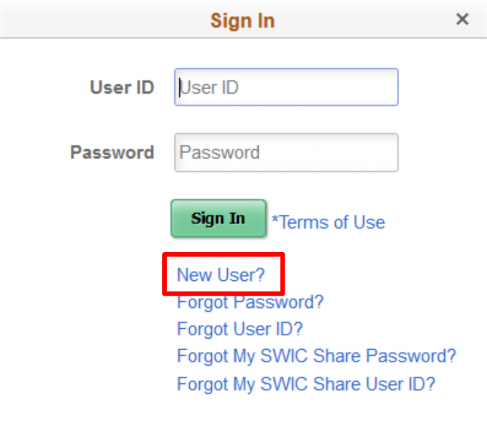Submit credentials using Sign In

[x=218, y=219]
